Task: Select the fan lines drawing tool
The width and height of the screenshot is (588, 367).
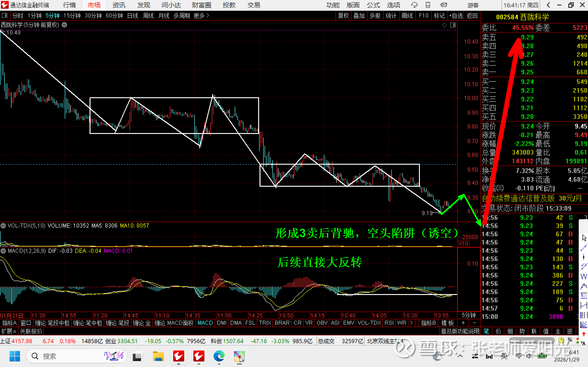Action: 584,325
